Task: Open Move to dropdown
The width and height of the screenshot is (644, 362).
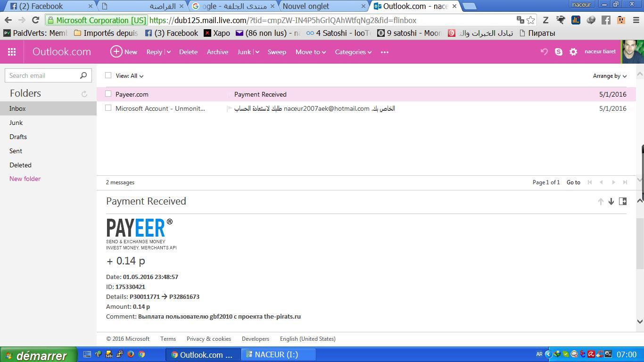Action: click(x=311, y=52)
